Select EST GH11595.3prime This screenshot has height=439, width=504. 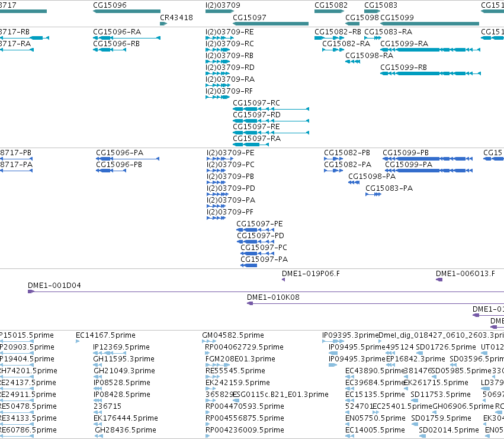pyautogui.click(x=124, y=359)
